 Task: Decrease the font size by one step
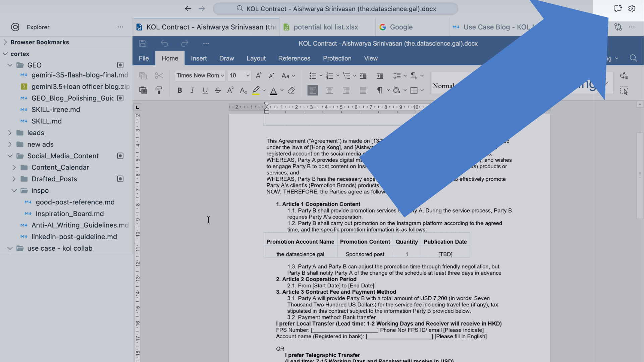271,76
